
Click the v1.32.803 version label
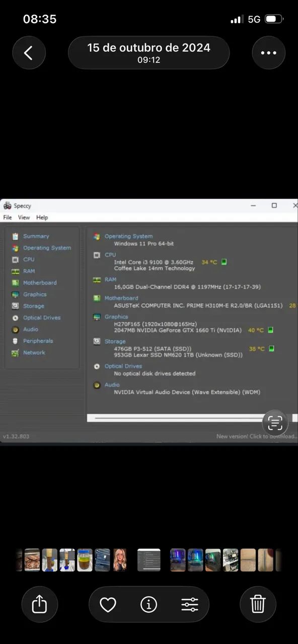click(x=16, y=436)
